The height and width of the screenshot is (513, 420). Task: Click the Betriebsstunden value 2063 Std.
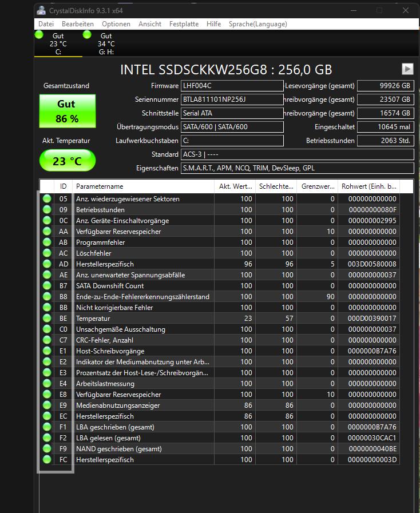click(x=385, y=141)
